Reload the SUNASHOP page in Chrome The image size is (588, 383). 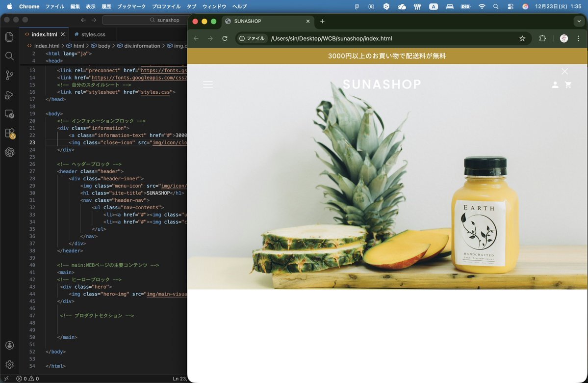(225, 38)
